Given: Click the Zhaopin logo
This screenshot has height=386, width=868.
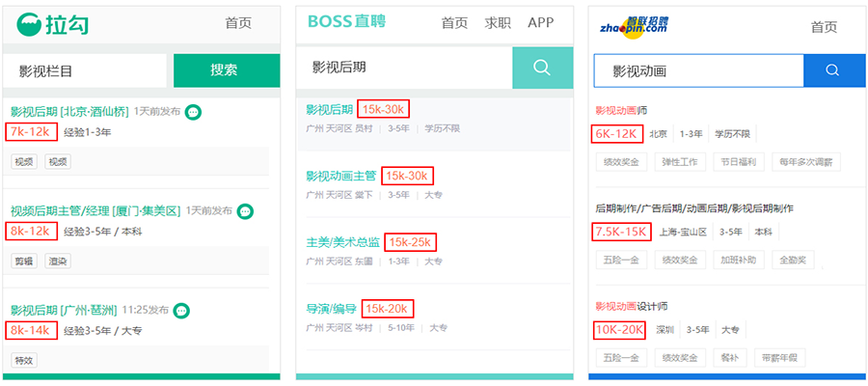Looking at the screenshot, I should [632, 24].
